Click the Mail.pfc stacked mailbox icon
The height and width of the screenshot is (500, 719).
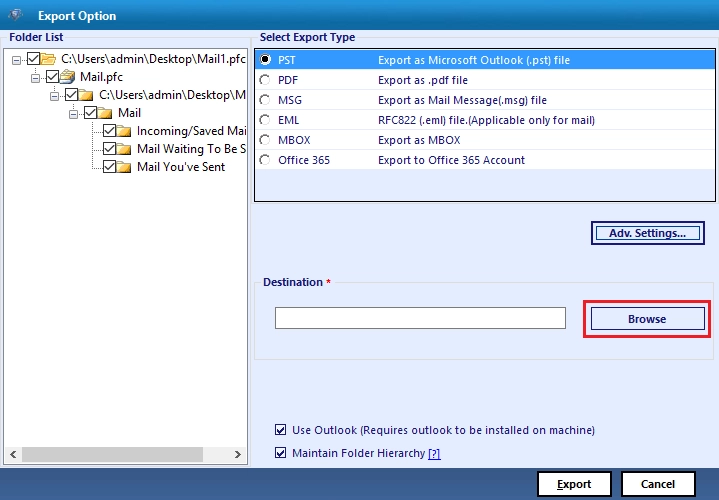coord(67,77)
